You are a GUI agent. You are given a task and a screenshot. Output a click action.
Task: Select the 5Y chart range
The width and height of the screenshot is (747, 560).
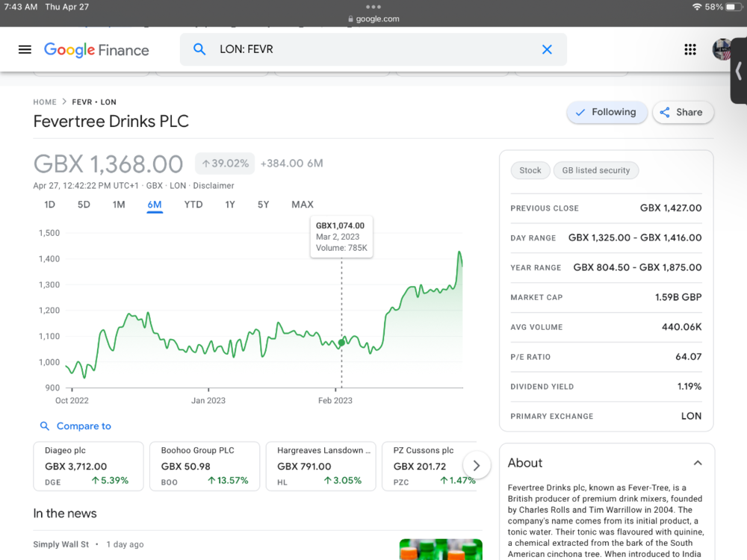pos(264,205)
